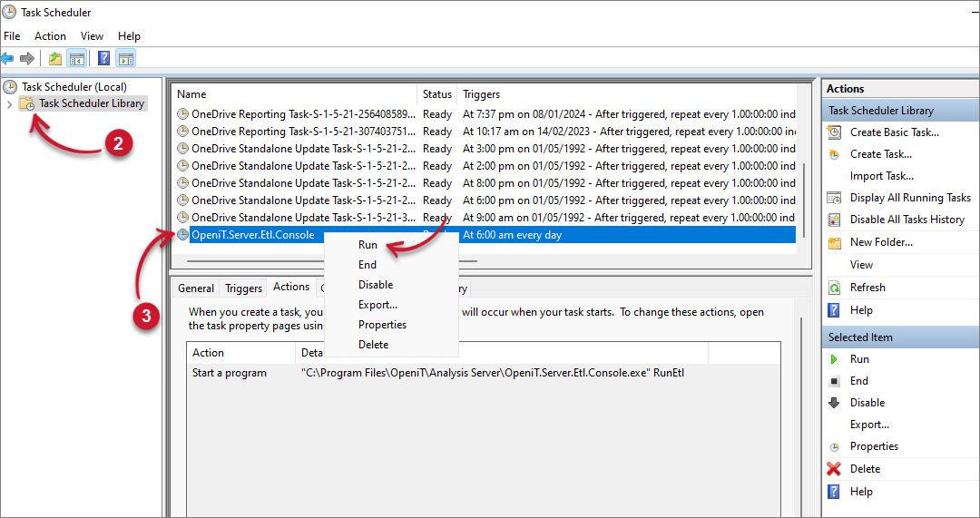Select the Start a program action row
980x518 pixels.
pyautogui.click(x=483, y=373)
